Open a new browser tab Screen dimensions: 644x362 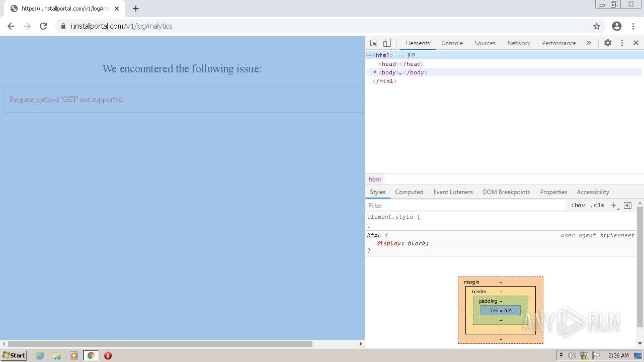click(x=136, y=9)
